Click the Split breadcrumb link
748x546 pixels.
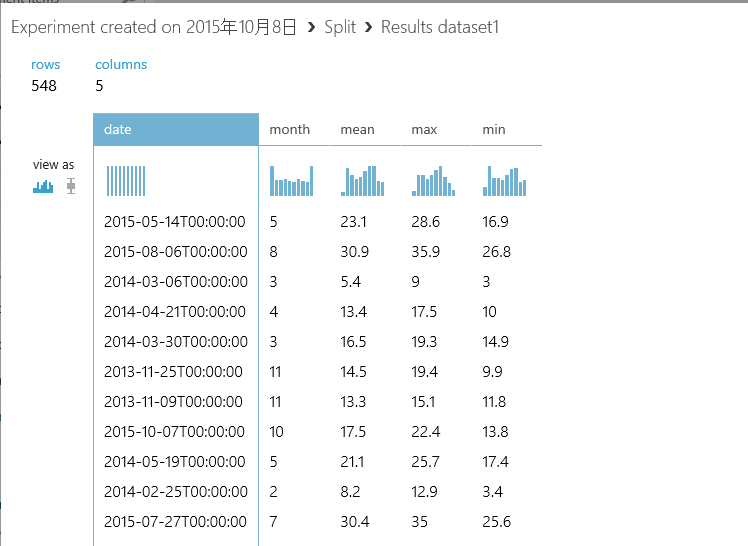point(340,28)
